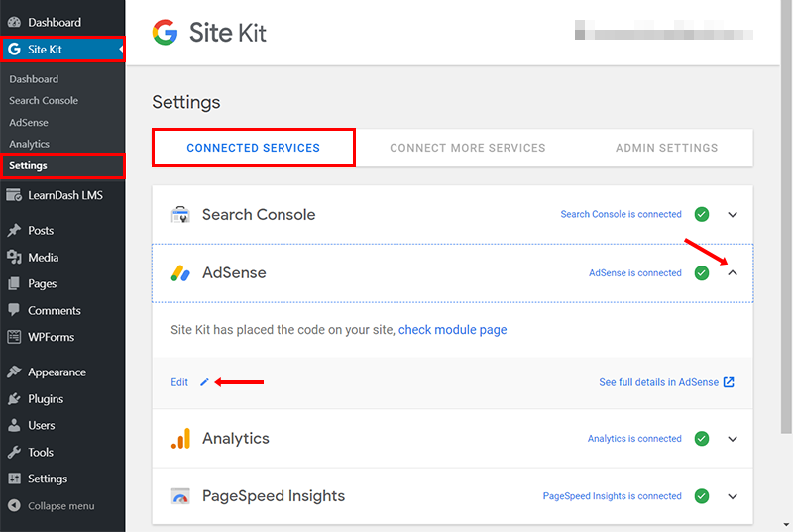Open the Admin Settings tab

tap(666, 148)
